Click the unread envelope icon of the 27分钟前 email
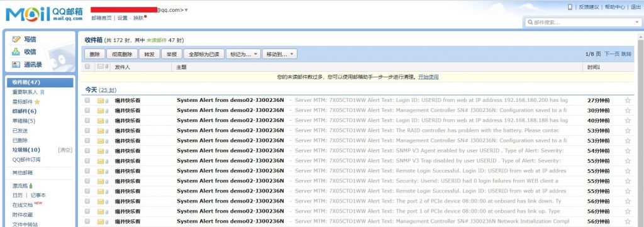Viewport: 644px width, 227px height. point(100,101)
